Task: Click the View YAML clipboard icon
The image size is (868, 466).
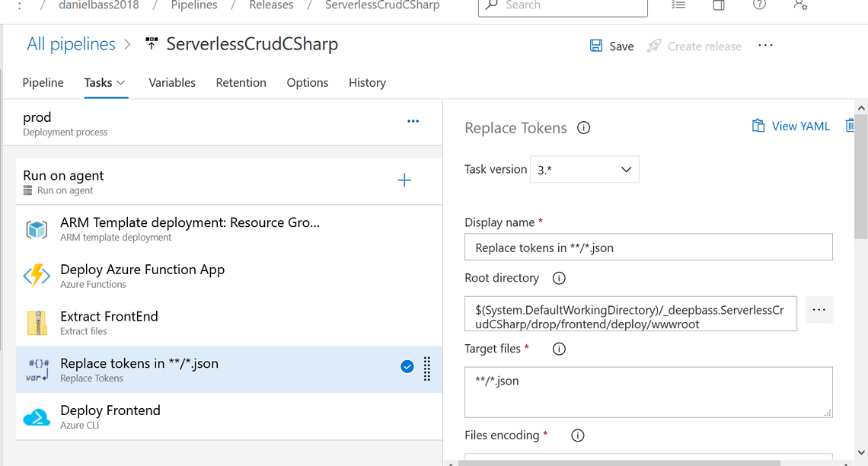Action: (758, 126)
